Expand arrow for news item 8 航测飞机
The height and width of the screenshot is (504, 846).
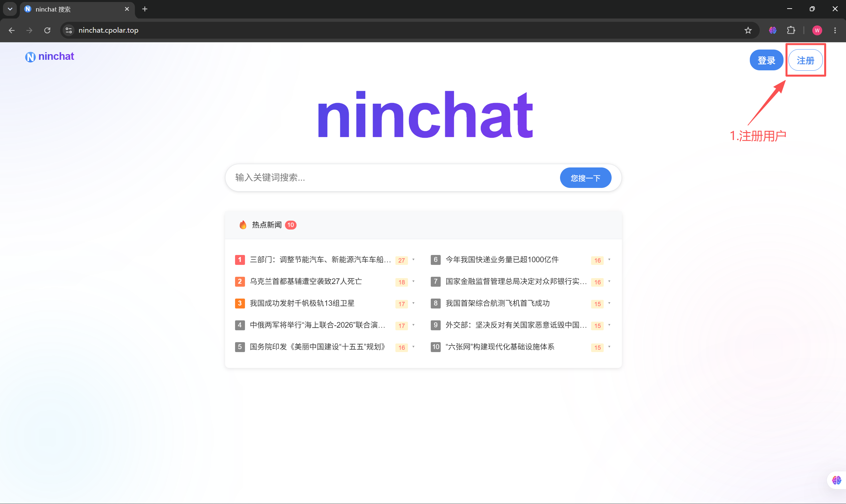point(609,303)
